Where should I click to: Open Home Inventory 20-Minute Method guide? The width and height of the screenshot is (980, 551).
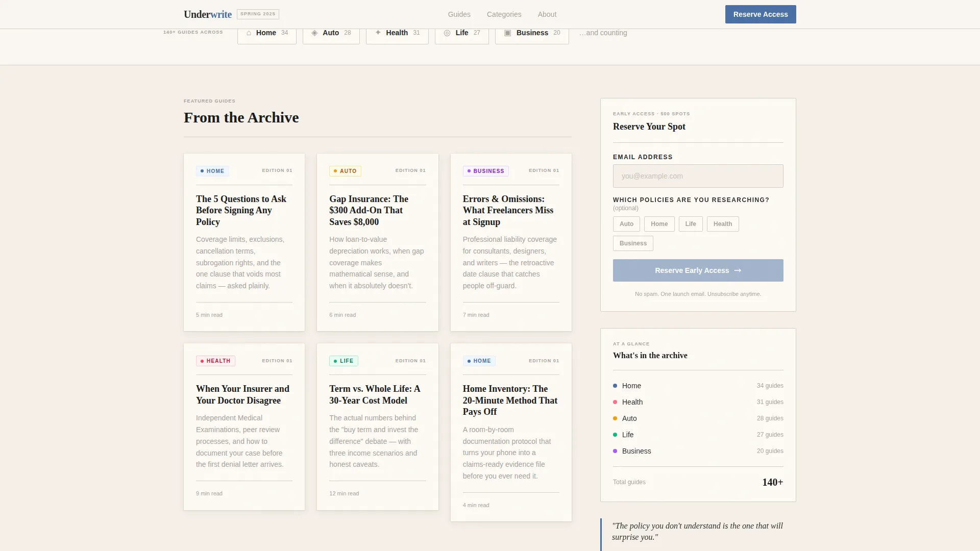[x=510, y=400]
